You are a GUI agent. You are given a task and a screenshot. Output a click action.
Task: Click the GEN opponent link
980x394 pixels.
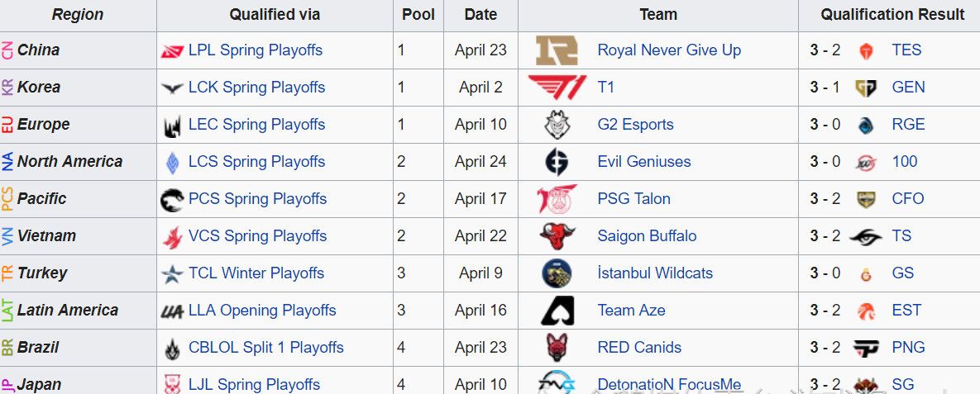(x=908, y=88)
